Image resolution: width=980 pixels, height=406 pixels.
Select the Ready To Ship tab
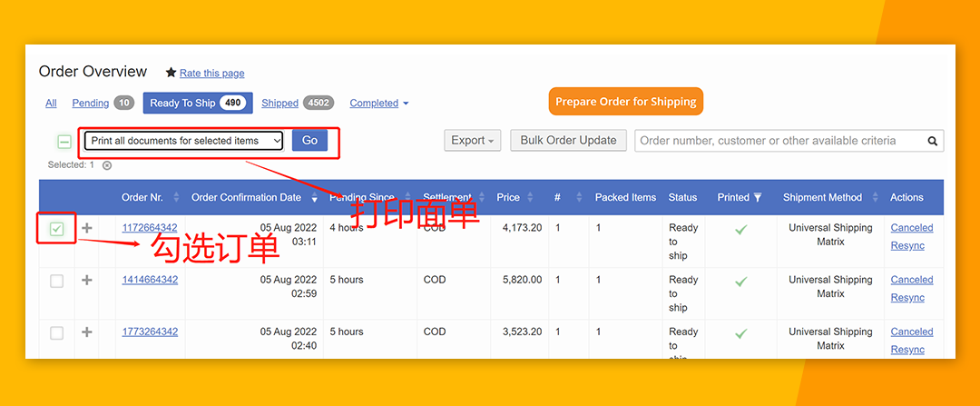[198, 104]
